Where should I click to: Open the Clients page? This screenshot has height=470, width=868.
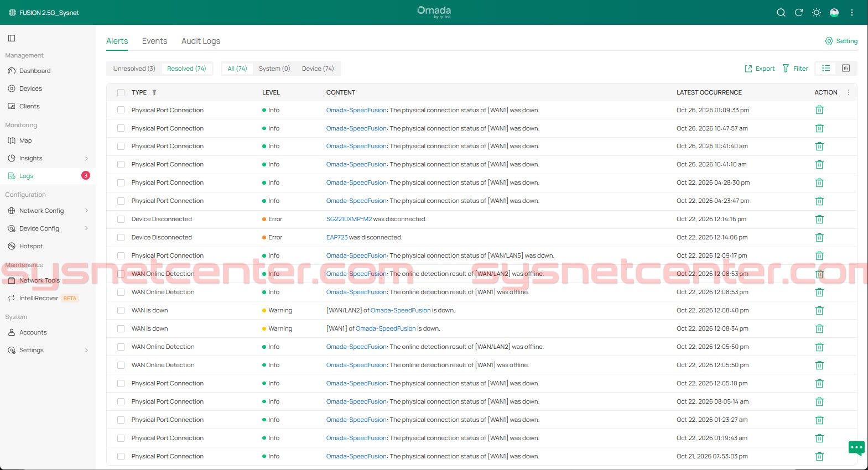click(x=29, y=106)
